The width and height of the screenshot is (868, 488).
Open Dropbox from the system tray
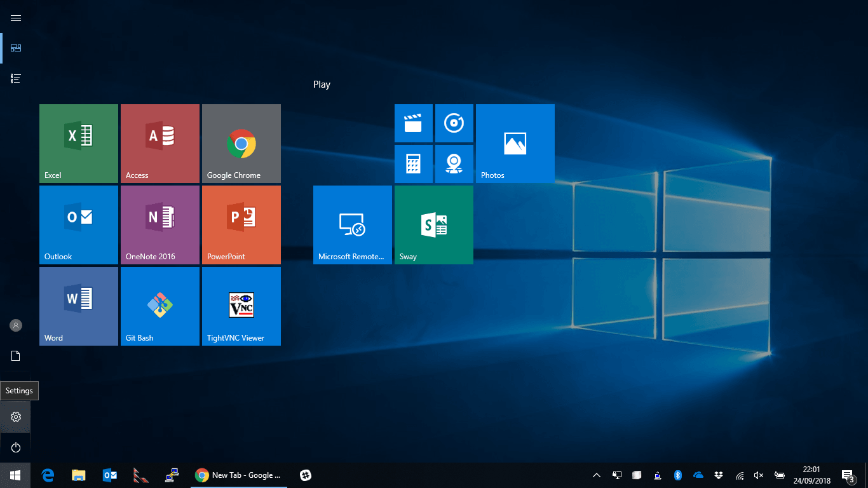719,475
